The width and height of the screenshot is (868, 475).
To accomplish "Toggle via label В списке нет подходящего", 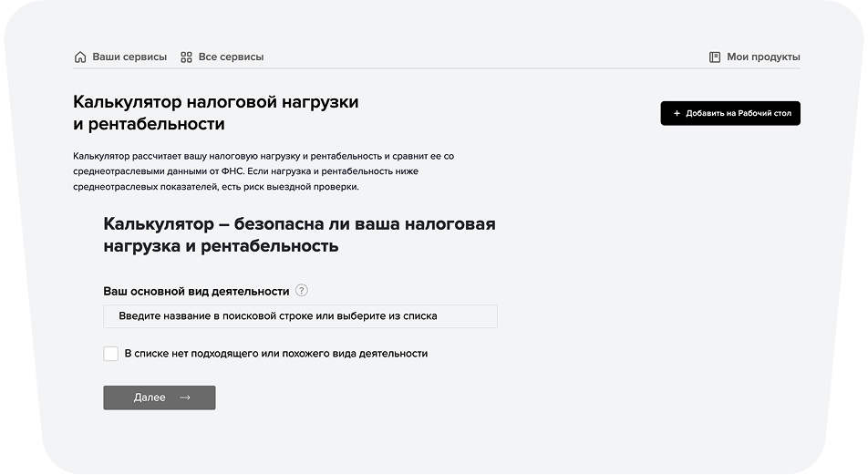I will (x=275, y=354).
